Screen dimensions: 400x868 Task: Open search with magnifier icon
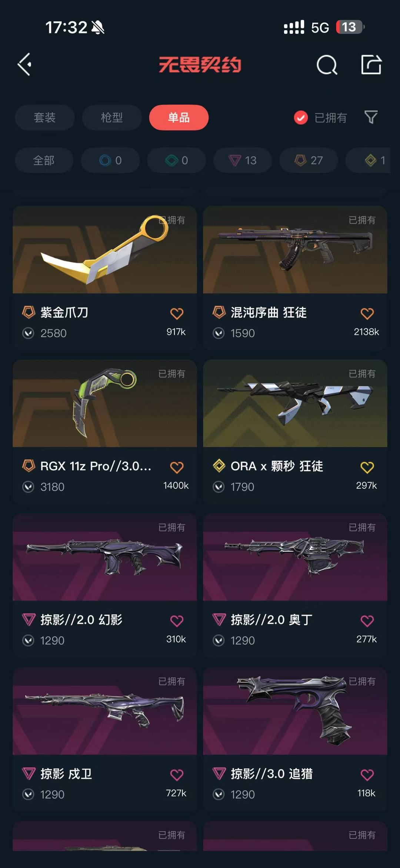point(327,65)
